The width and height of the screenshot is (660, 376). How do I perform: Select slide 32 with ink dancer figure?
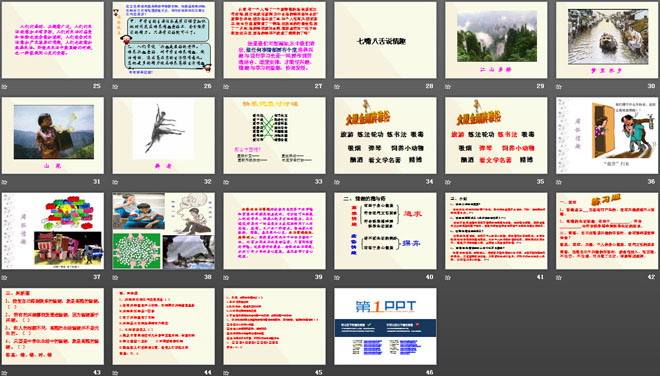tap(163, 136)
